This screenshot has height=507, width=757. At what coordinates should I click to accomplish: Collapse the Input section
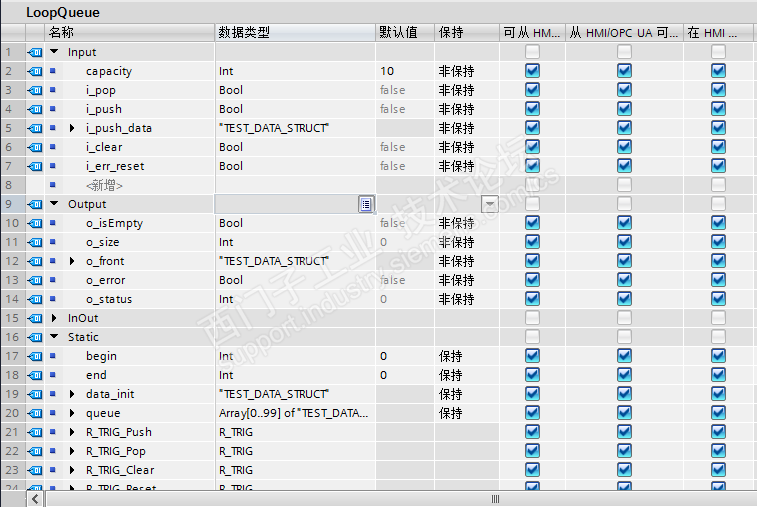(54, 51)
